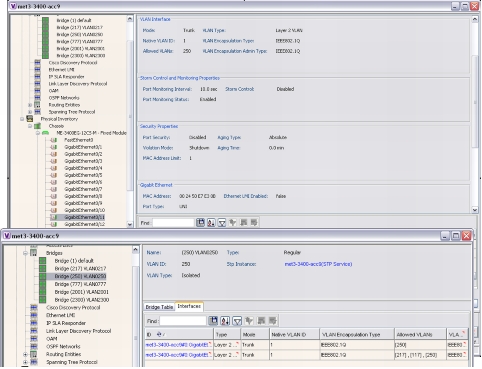Click Sort Table Values icon in upper window toolbar
This screenshot has width=482, height=369.
tap(211, 222)
